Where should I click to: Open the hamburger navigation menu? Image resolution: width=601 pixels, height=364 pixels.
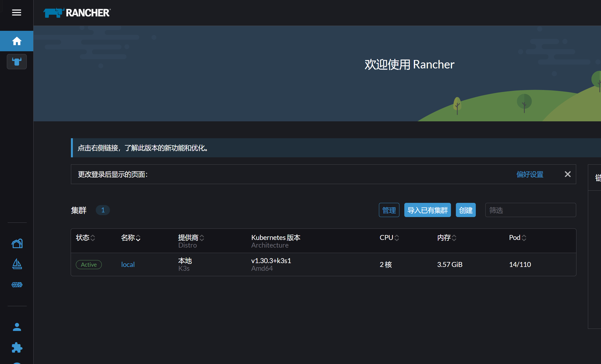pos(16,13)
